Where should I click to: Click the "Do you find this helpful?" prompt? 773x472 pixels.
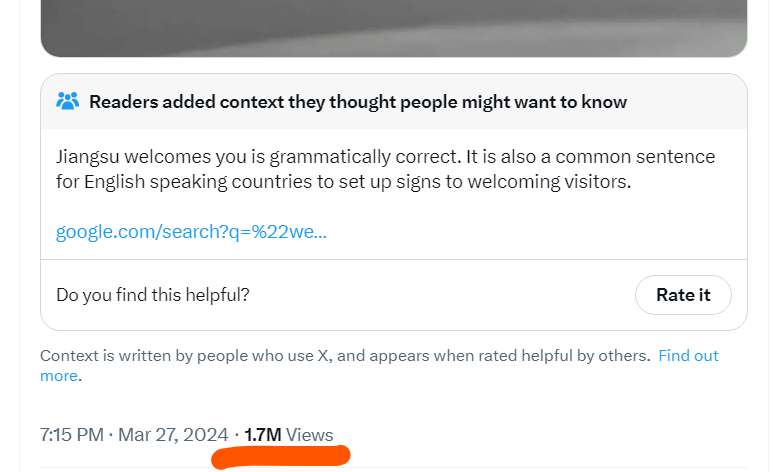[x=152, y=294]
